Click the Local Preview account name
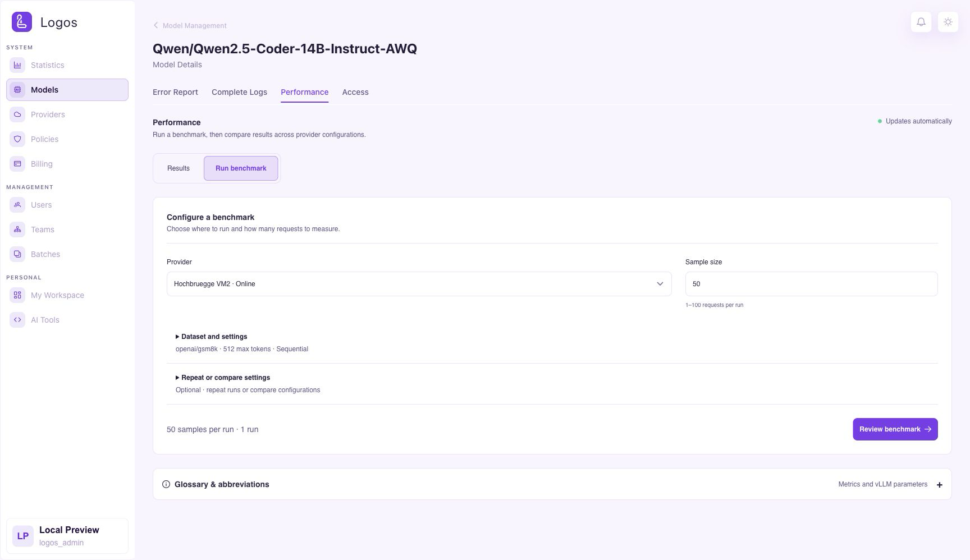Viewport: 970px width, 560px height. (69, 530)
